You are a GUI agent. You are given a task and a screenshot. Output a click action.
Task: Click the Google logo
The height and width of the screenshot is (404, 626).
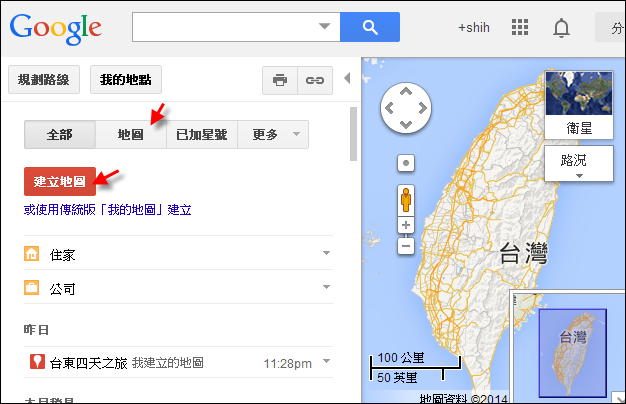coord(55,28)
